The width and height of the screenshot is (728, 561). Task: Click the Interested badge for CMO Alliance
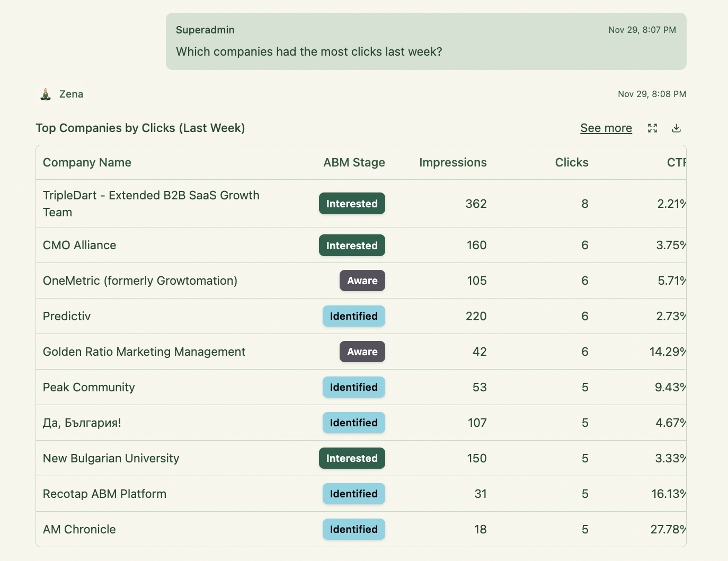tap(352, 245)
